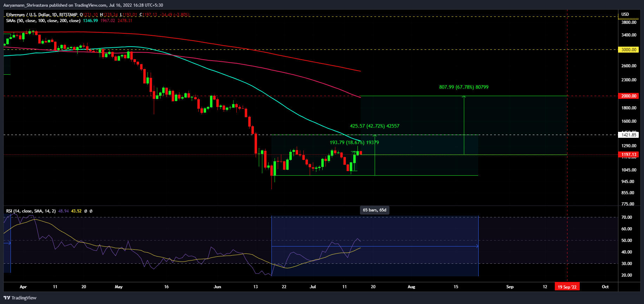Image resolution: width=644 pixels, height=304 pixels.
Task: Click the 2600.00 price axis value
Action: click(x=629, y=66)
